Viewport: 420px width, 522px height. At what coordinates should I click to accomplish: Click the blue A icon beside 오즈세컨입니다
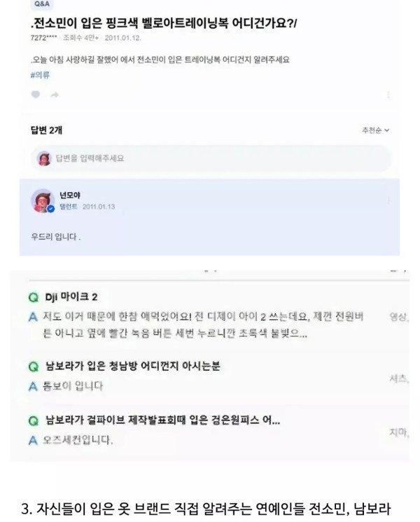tap(32, 440)
